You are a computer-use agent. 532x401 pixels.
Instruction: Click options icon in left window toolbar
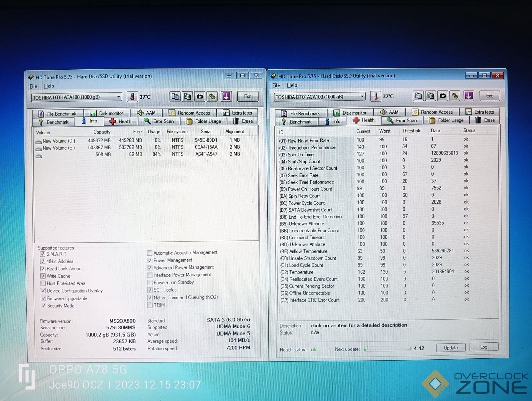coord(212,96)
